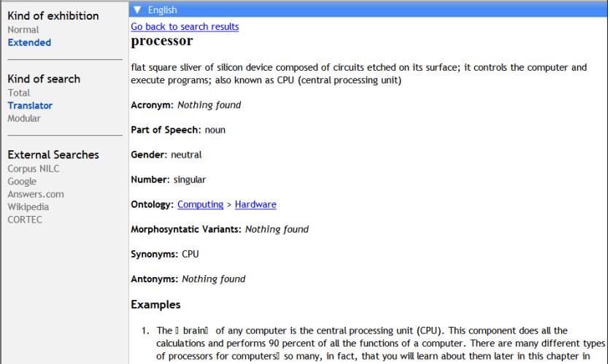The height and width of the screenshot is (364, 610).
Task: Switch to Modular search
Action: point(24,118)
